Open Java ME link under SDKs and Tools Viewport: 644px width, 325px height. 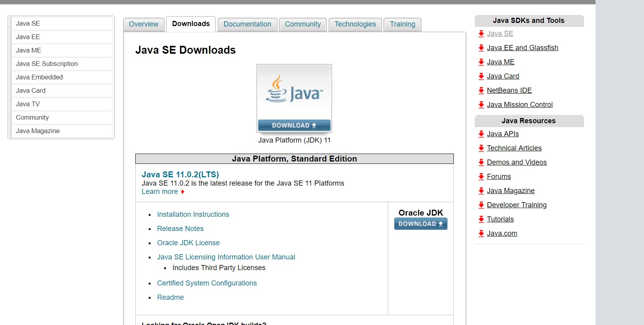point(500,62)
